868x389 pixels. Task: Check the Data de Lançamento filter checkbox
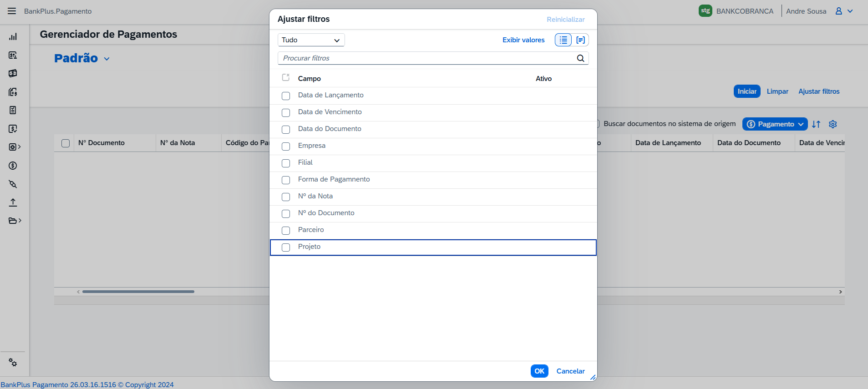[286, 96]
